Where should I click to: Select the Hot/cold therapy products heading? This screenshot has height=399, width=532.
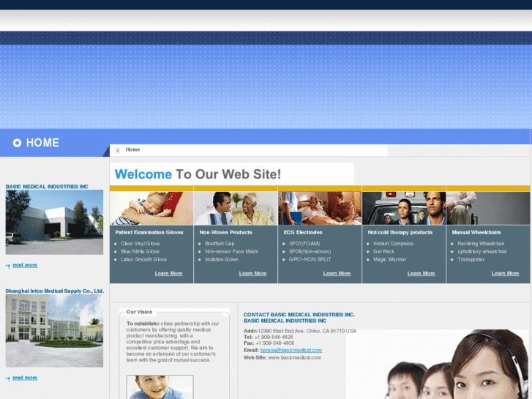pyautogui.click(x=400, y=232)
